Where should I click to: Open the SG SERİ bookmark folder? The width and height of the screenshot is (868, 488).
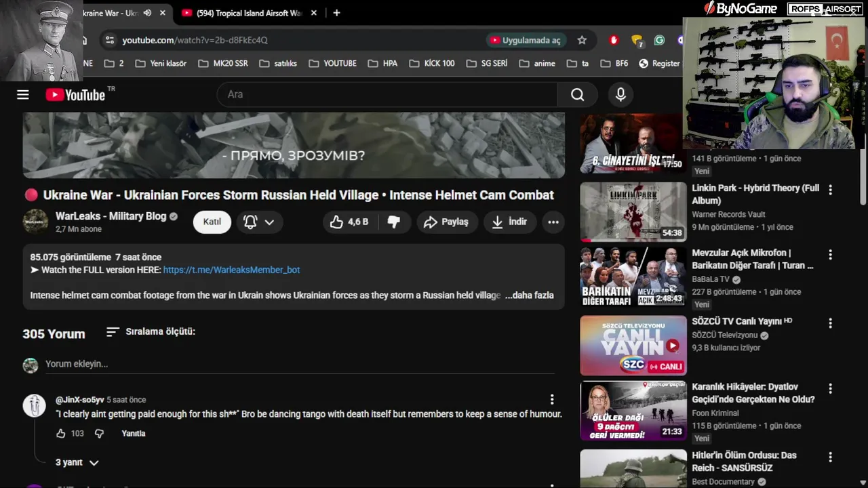pos(487,63)
